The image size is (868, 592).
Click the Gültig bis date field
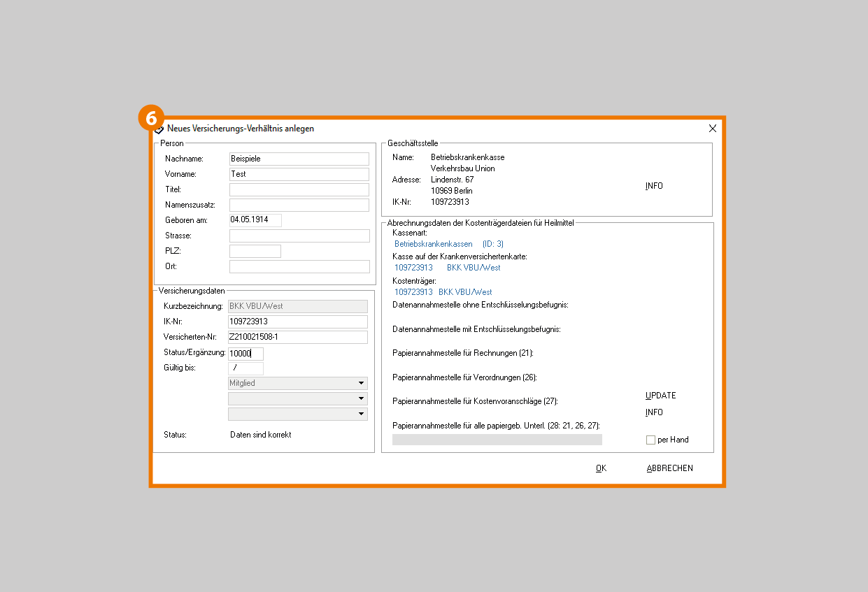(x=246, y=368)
